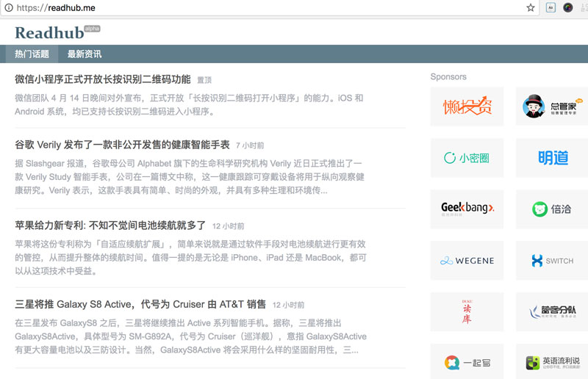
Task: Click the Sponsors heading
Action: (x=448, y=76)
